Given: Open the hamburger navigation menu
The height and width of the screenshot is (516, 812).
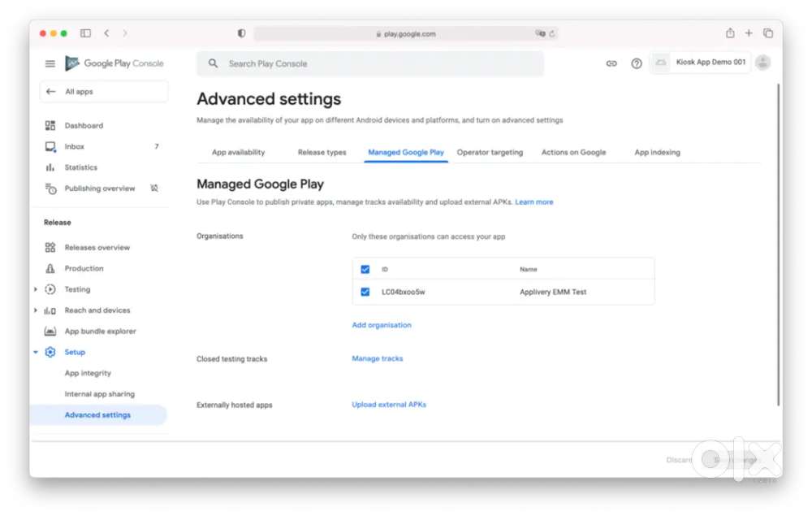Looking at the screenshot, I should click(x=50, y=63).
